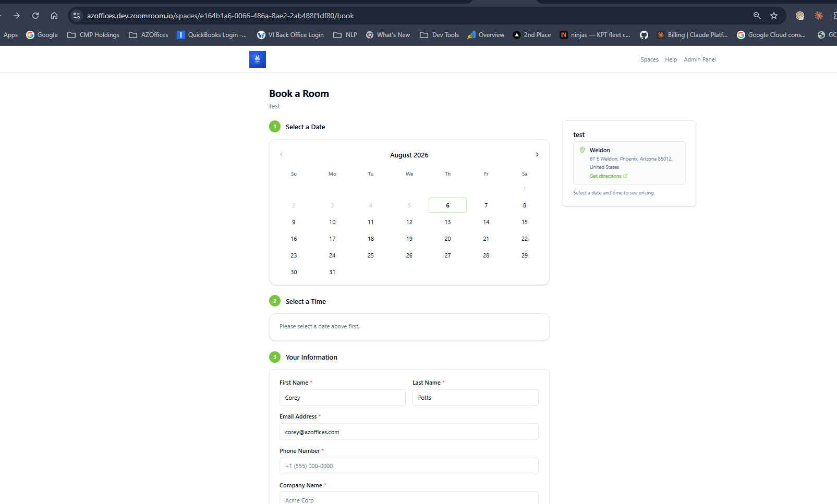This screenshot has width=837, height=504.
Task: Click the 'Select a date and time to see pricing' note
Action: tap(614, 193)
